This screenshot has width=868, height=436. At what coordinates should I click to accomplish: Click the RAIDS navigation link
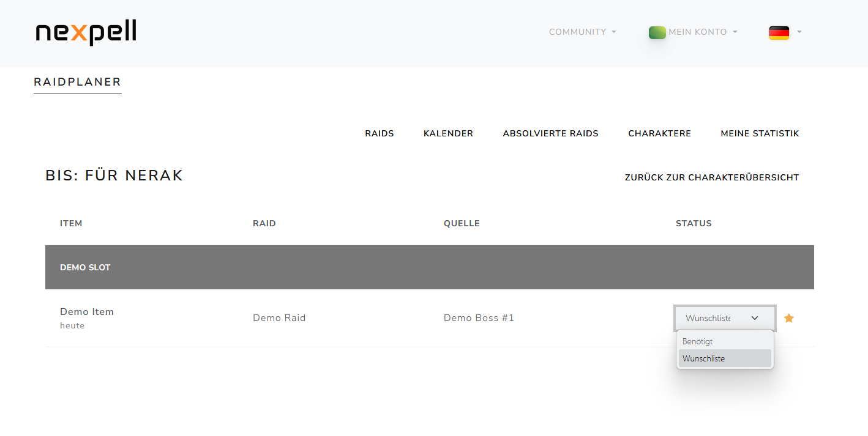coord(380,133)
